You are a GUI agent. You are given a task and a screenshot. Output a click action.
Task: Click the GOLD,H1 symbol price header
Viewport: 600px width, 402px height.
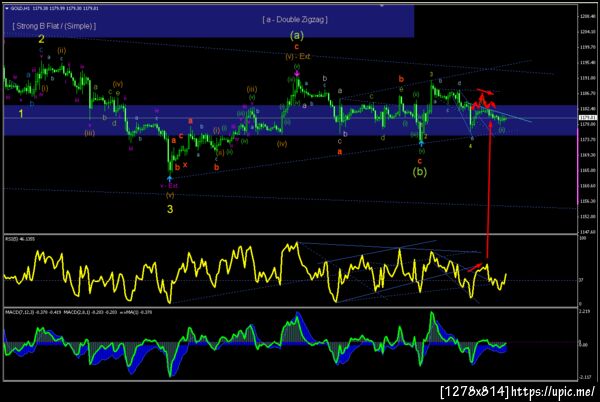coord(54,8)
